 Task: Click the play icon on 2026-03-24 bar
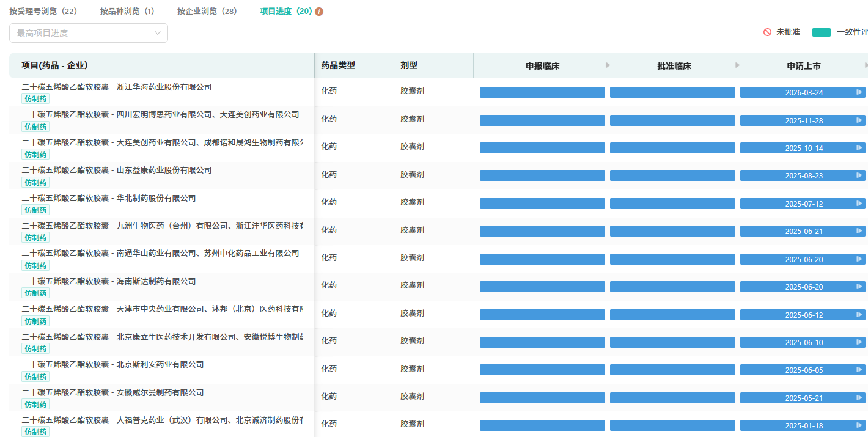coord(859,93)
